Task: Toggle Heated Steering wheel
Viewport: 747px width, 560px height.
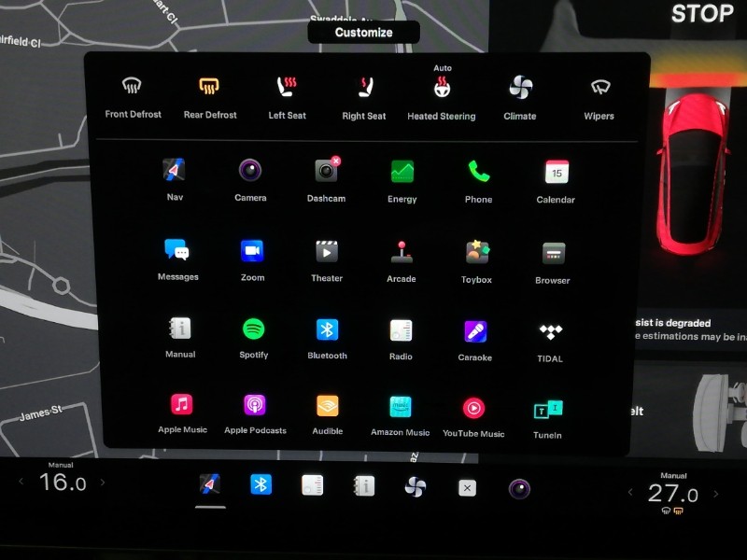Action: [442, 90]
